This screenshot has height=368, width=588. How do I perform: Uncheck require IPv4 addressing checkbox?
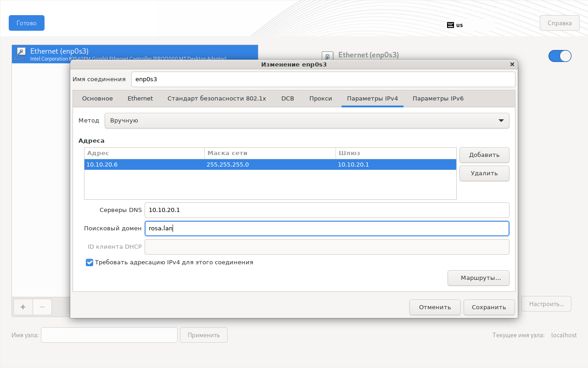point(90,262)
